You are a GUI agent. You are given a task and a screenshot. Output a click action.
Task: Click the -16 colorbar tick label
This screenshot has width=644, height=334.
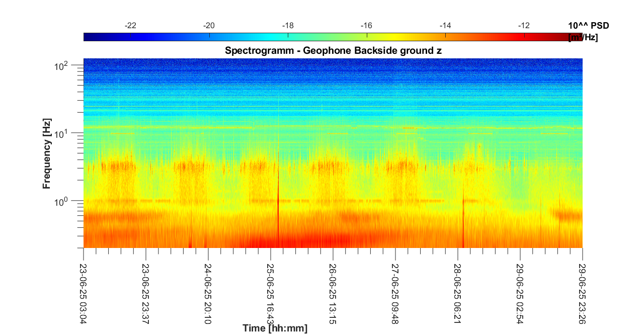point(367,26)
